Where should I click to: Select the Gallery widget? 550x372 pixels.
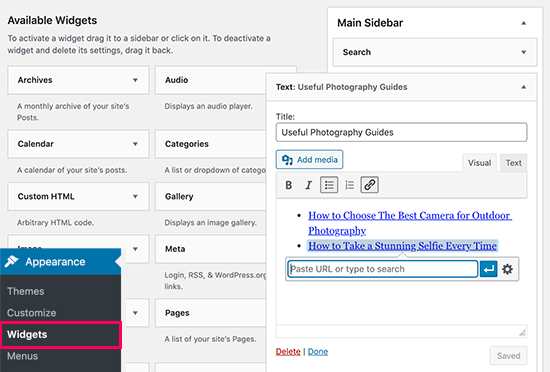210,196
